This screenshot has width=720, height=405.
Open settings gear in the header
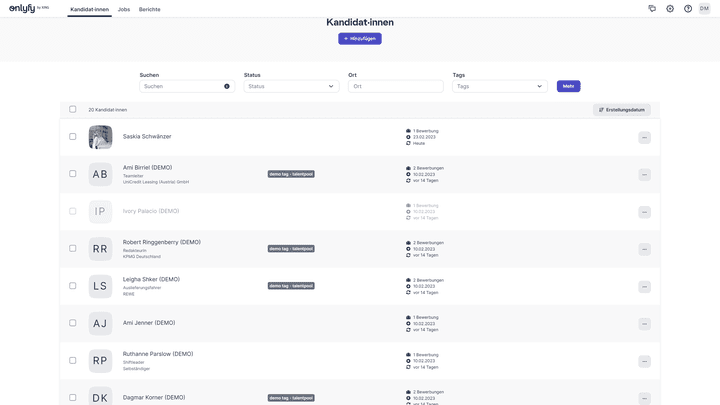pos(670,9)
